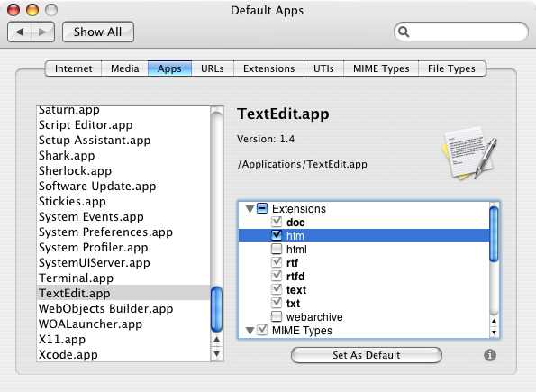Open the info button beside Set As Default
This screenshot has width=536, height=392.
pos(490,355)
